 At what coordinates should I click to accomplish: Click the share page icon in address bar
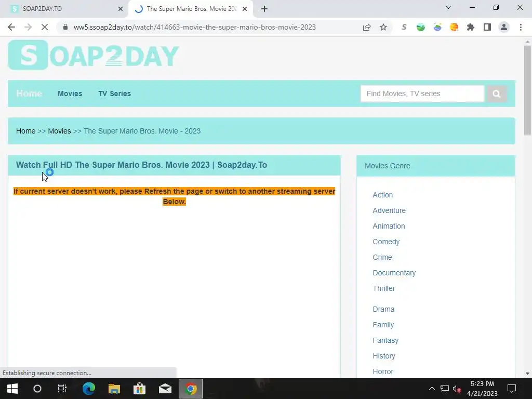[x=366, y=27]
